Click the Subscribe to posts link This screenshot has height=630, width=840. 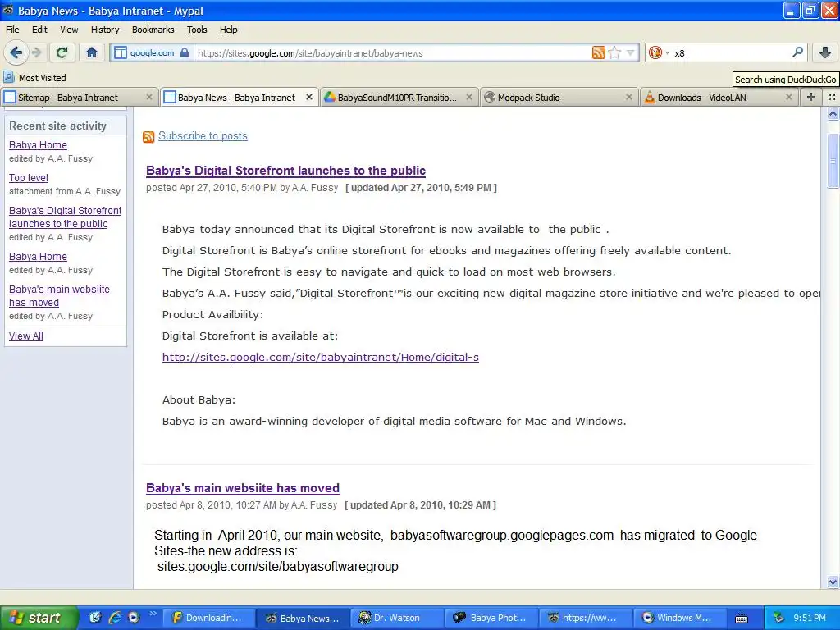pos(203,136)
